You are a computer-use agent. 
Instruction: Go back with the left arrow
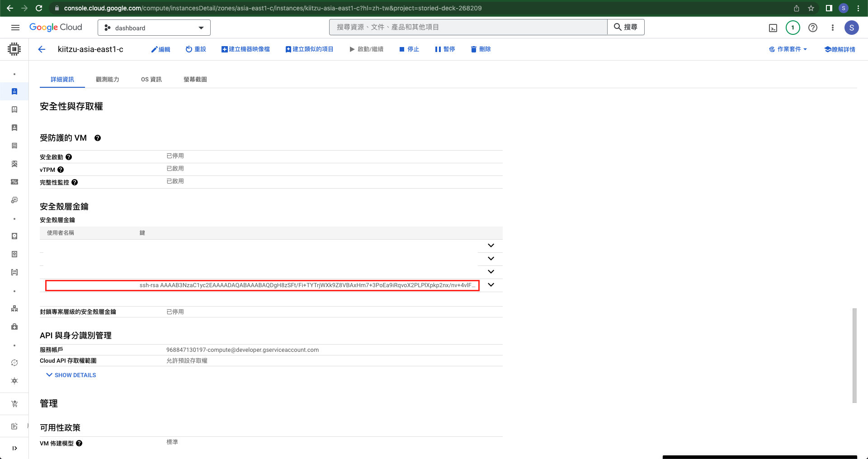tap(42, 49)
